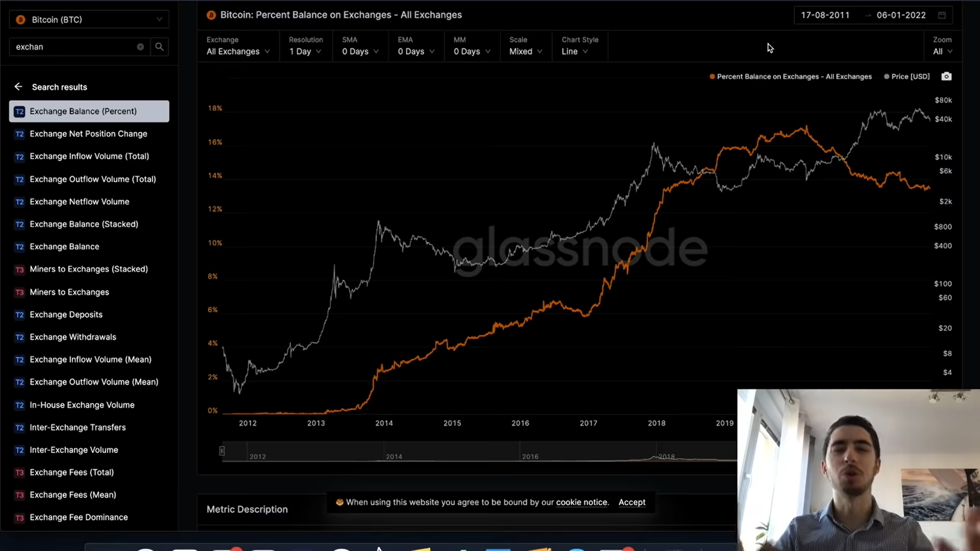Screen dimensions: 980x551
Task: Click the 2016 mark on the range navigator
Action: coord(530,457)
